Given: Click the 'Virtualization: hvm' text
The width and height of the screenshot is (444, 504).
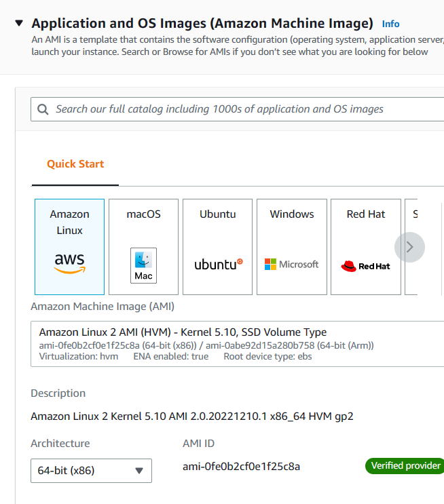Looking at the screenshot, I should (79, 357).
